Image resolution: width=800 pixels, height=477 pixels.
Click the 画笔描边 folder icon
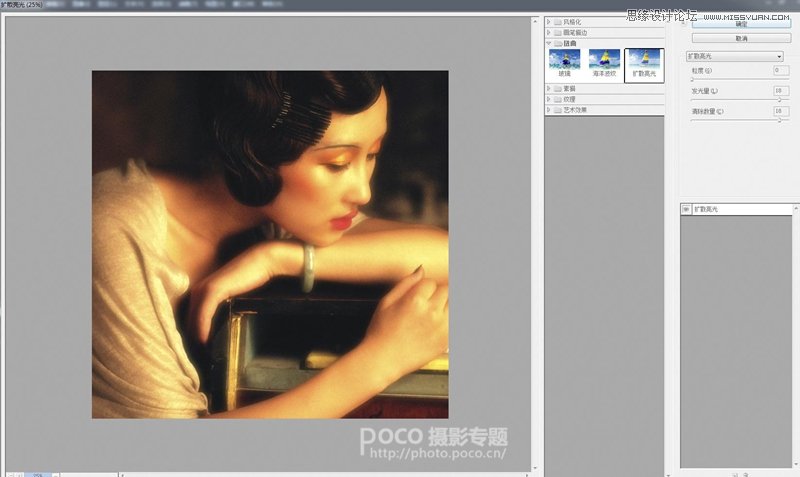[x=558, y=33]
